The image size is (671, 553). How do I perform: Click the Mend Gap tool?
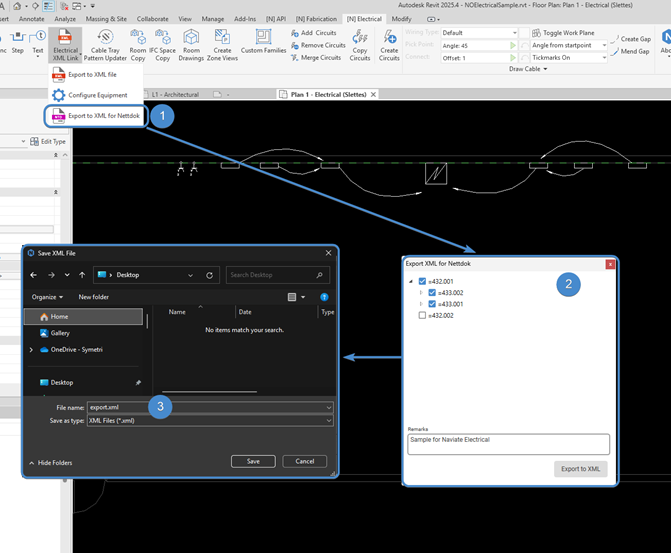click(630, 51)
